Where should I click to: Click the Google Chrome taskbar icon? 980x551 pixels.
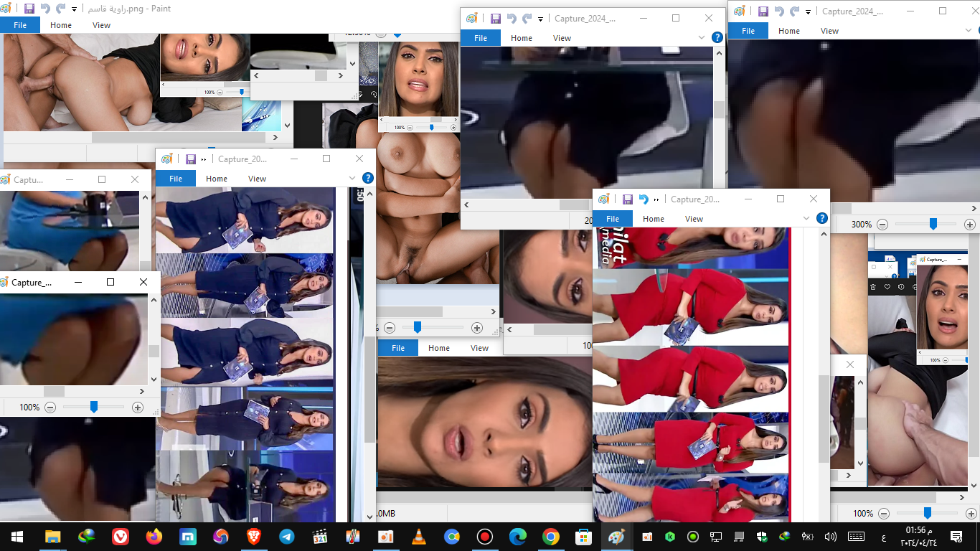click(550, 537)
